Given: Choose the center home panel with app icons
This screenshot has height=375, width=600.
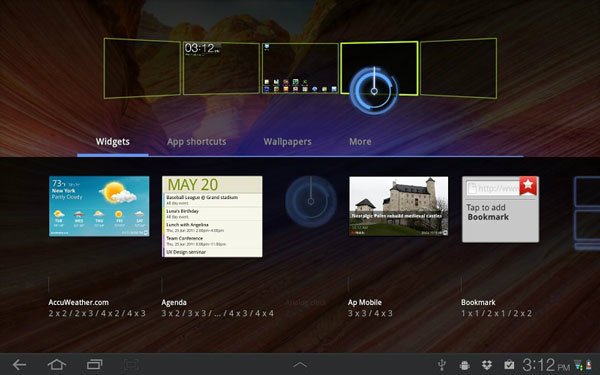Looking at the screenshot, I should click(300, 68).
